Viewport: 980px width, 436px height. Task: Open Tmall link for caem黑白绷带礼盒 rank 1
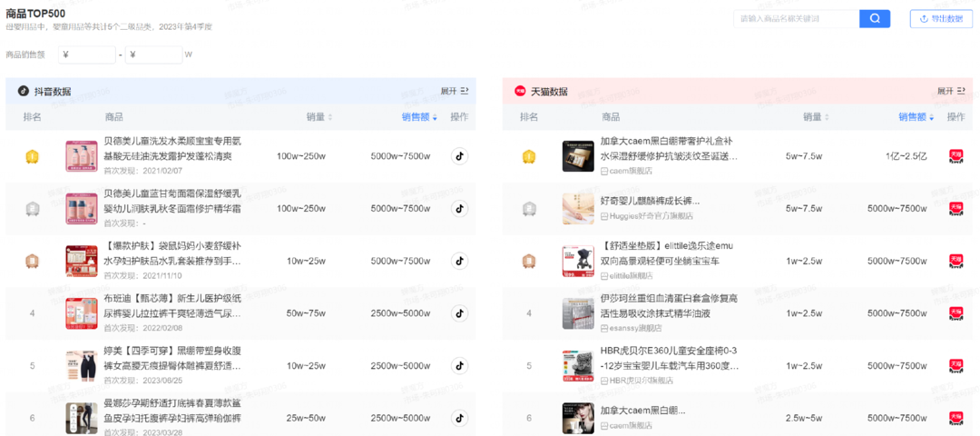coord(956,156)
